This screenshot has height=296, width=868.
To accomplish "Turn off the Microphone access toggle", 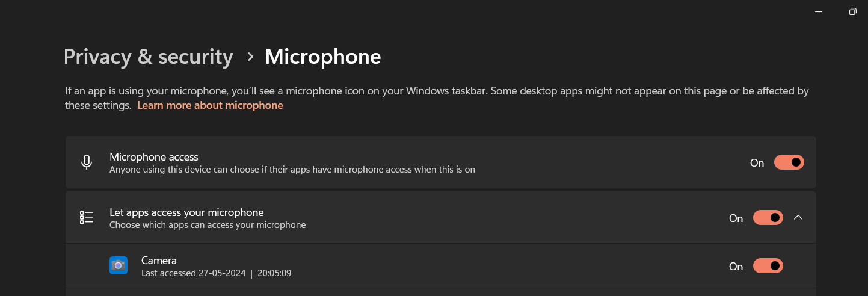I will tap(789, 162).
